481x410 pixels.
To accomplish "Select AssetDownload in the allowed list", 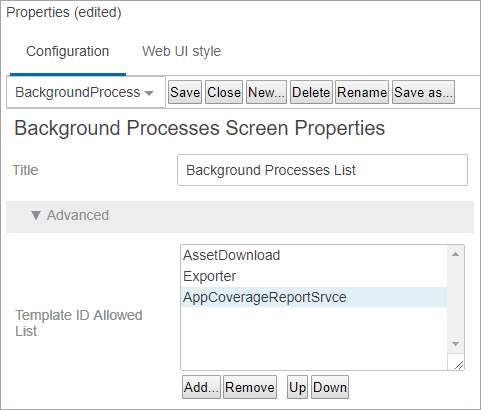I will click(x=314, y=255).
